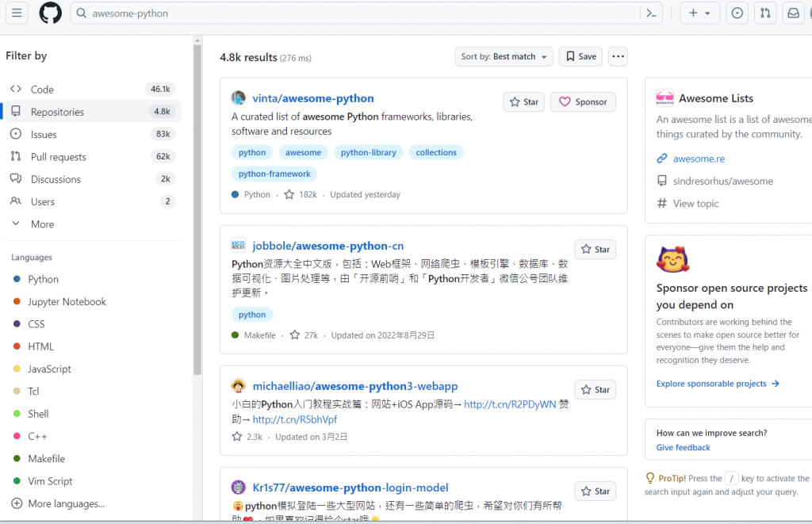Viewport: 812px width, 524px height.
Task: Open pull requests icon in header
Action: (765, 13)
